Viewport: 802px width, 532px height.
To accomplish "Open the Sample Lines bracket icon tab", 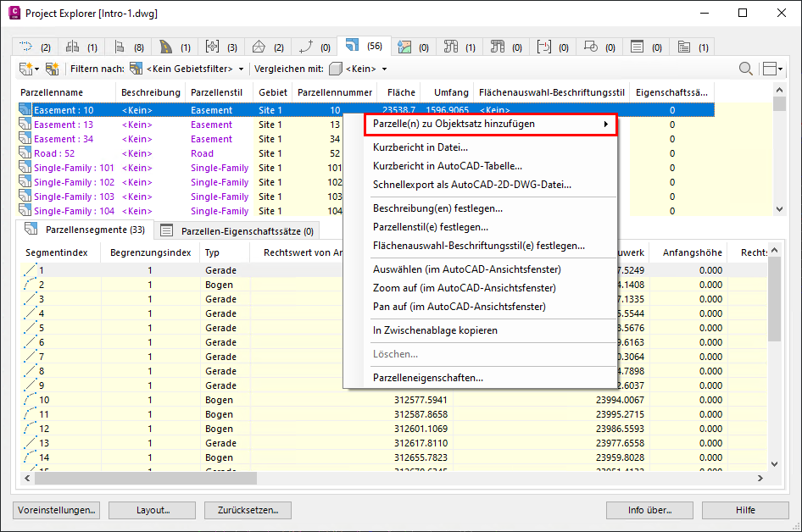I will click(553, 47).
